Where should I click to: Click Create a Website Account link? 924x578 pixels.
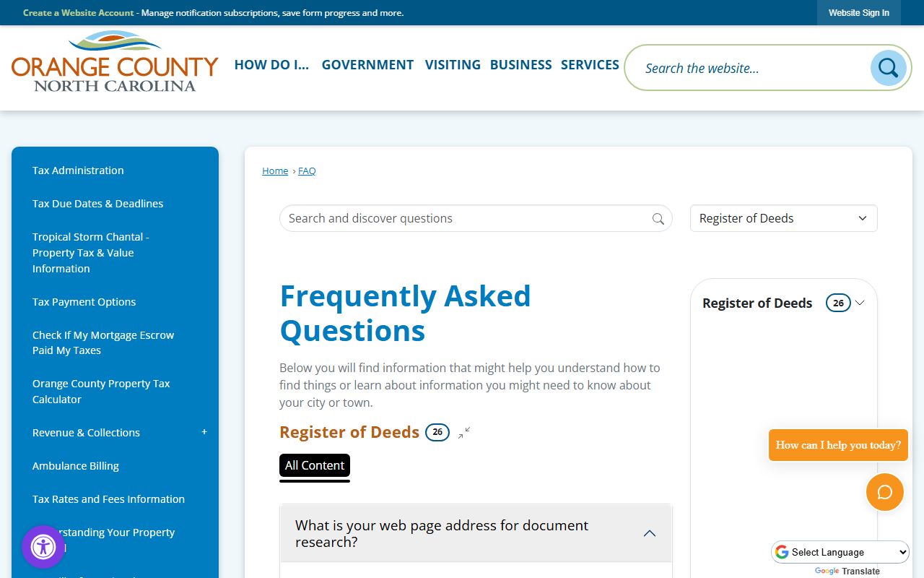pos(79,13)
